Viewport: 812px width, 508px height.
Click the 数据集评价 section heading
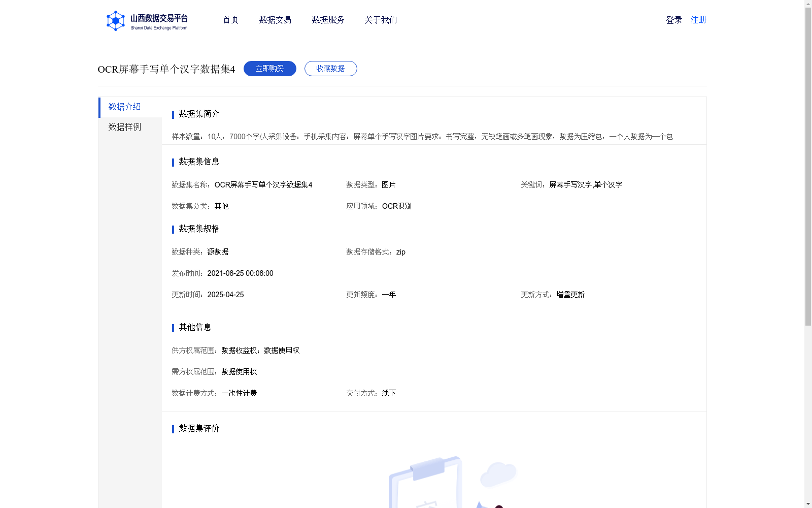coord(199,428)
